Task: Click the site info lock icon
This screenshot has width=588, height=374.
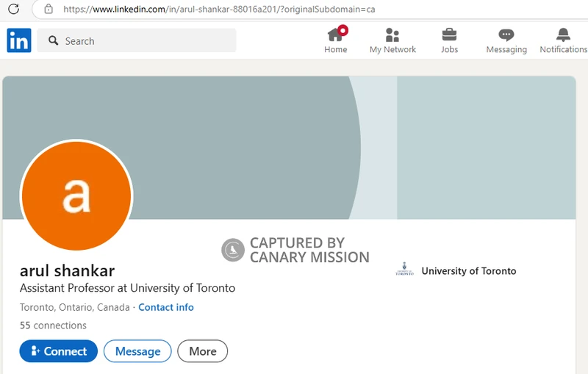Action: (x=49, y=9)
